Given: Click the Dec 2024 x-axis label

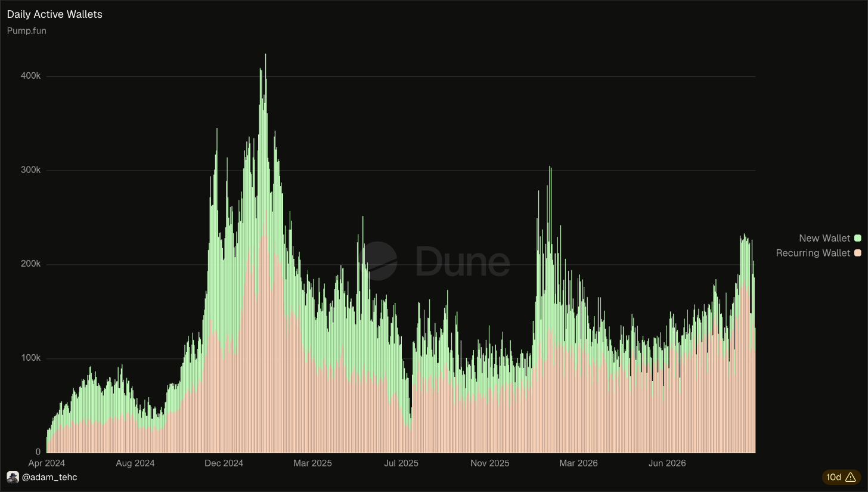Looking at the screenshot, I should point(224,463).
